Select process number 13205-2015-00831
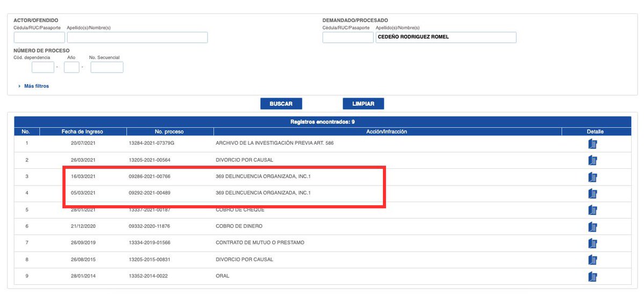 150,260
